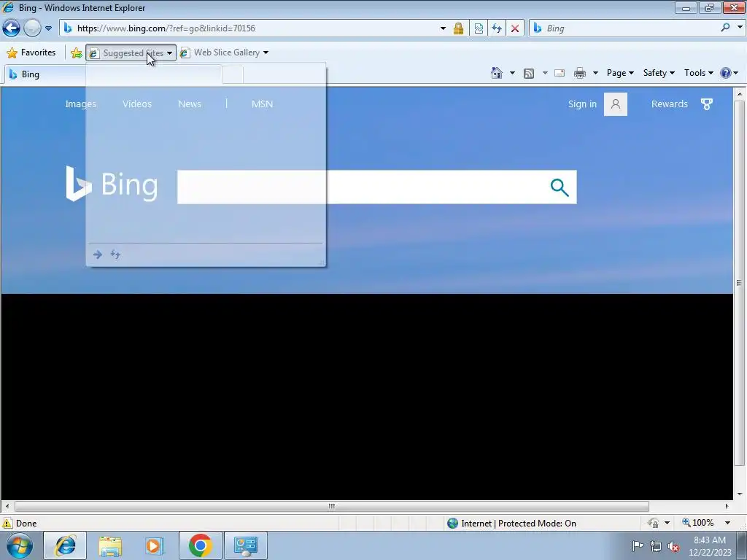This screenshot has height=560, width=747.
Task: Click the teal Bing search magnifier button
Action: click(x=560, y=187)
